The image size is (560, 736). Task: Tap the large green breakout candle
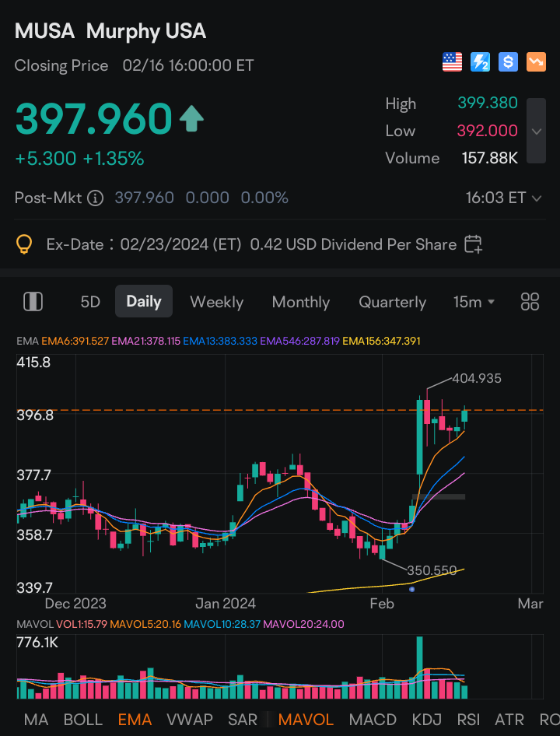[x=420, y=436]
